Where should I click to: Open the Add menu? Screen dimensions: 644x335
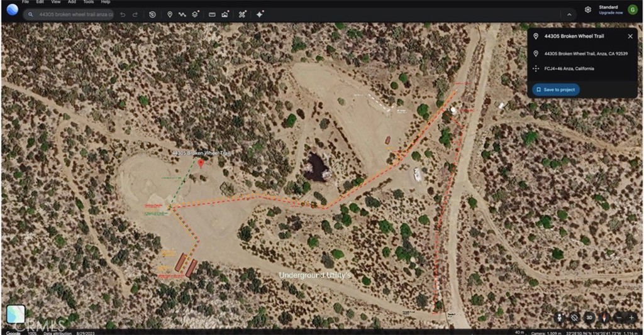(72, 2)
